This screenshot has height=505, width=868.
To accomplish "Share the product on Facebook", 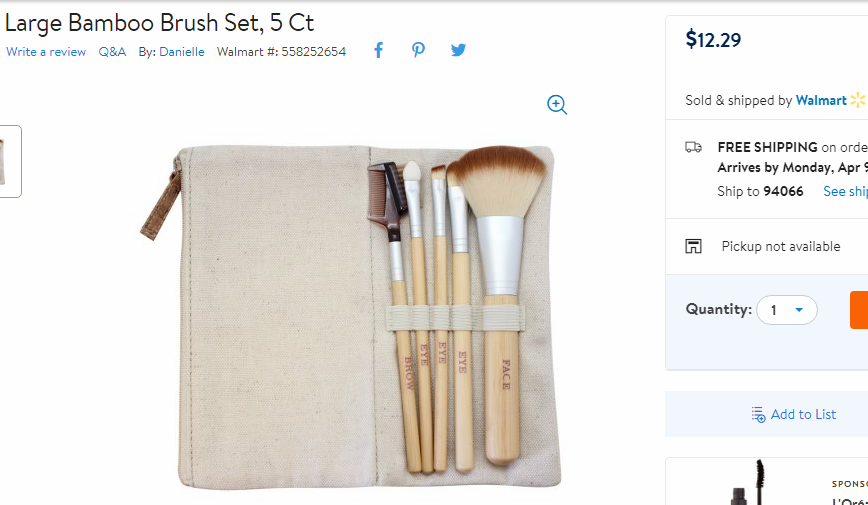I will pos(379,50).
